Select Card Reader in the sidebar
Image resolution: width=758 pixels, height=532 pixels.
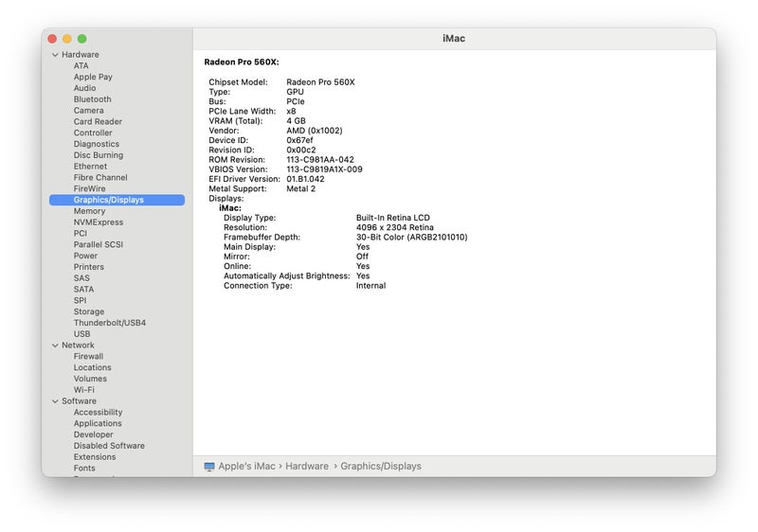pyautogui.click(x=98, y=122)
